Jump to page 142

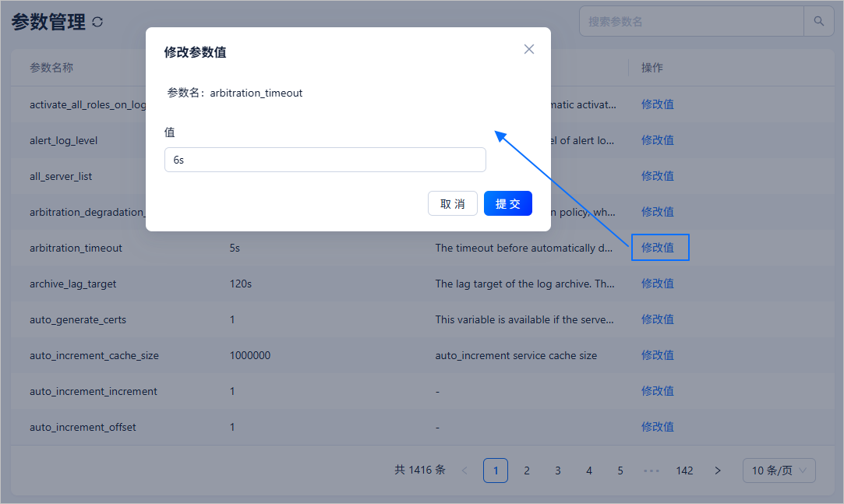click(684, 471)
